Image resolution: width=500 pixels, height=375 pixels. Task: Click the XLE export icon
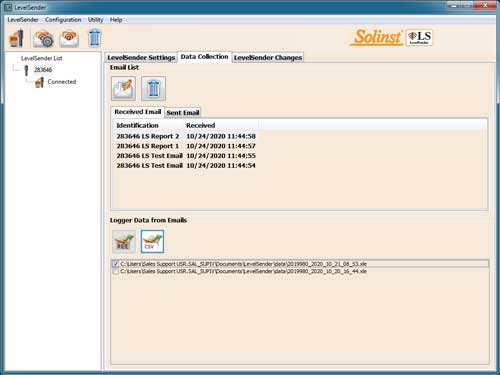click(x=124, y=241)
